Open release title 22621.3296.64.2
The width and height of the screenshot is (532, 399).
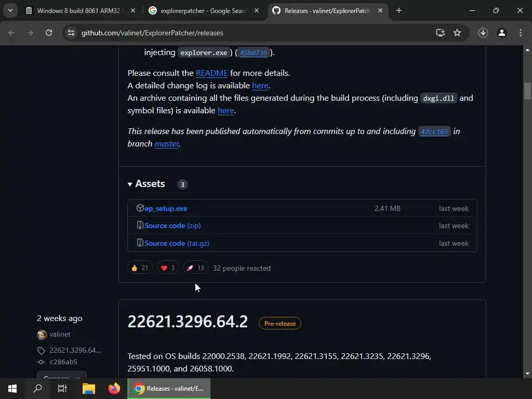click(x=188, y=322)
